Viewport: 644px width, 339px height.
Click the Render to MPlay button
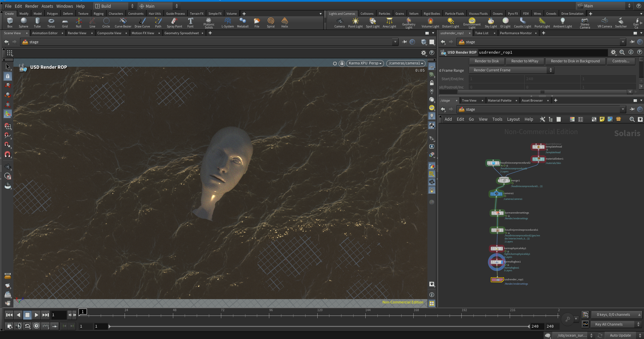pyautogui.click(x=524, y=61)
